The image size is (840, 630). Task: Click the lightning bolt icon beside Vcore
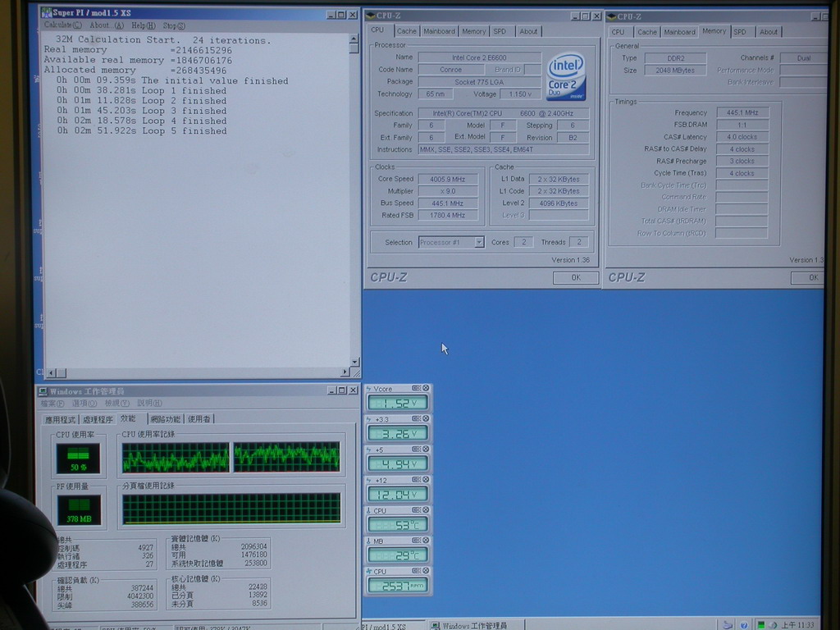coord(368,389)
